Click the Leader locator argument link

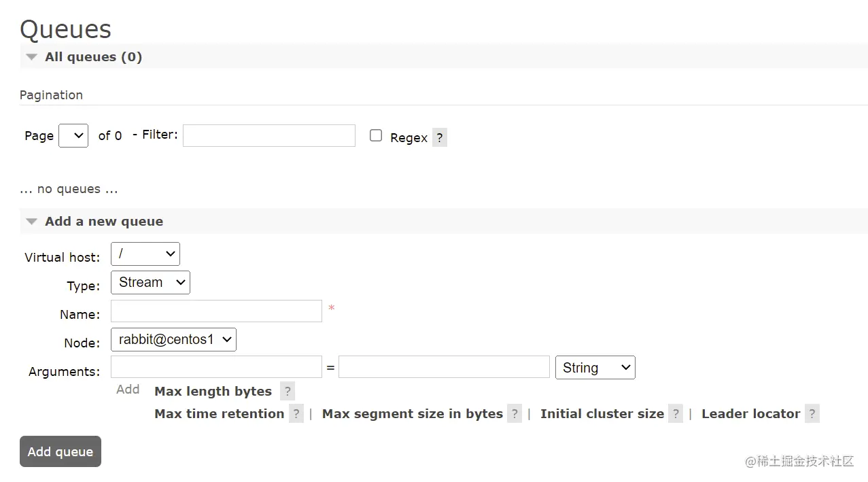[750, 413]
